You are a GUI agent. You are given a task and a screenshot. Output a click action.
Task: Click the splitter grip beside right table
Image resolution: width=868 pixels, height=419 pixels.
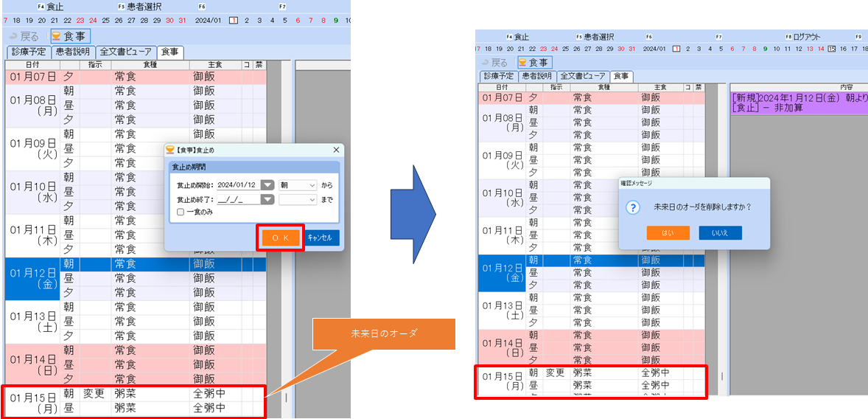tap(721, 375)
